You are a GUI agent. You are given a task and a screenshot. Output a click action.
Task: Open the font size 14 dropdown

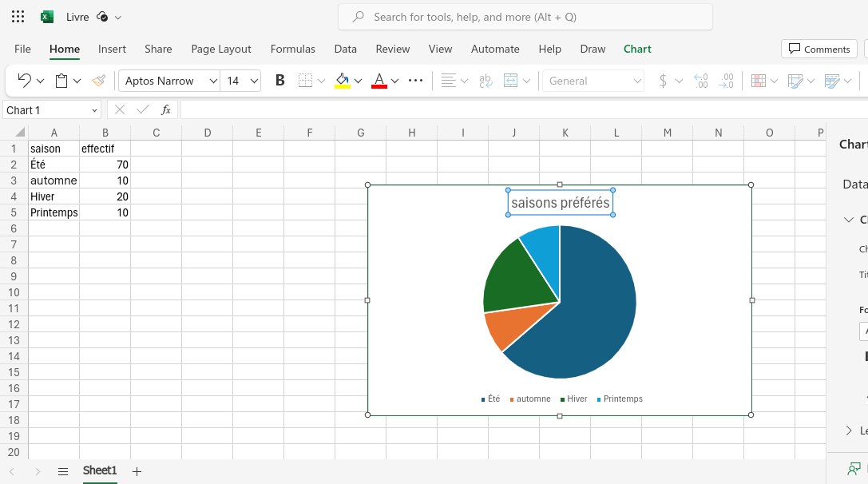pos(241,81)
